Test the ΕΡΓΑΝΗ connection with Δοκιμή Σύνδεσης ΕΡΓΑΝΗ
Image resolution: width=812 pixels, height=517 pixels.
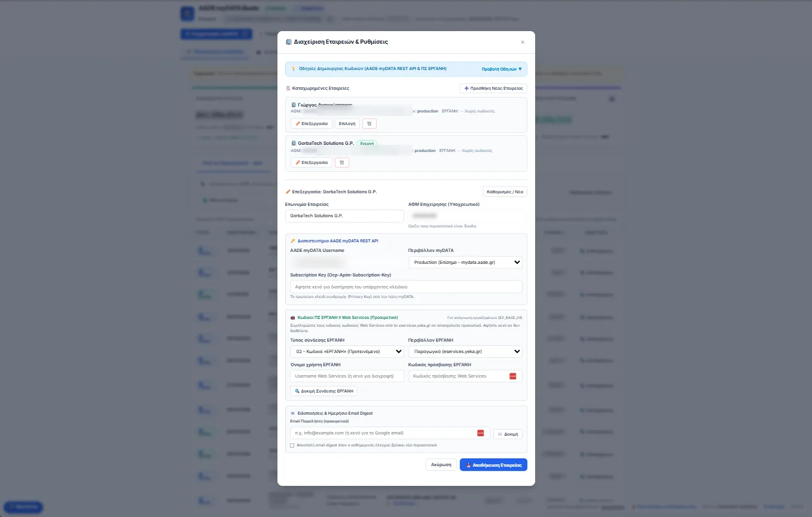click(324, 391)
